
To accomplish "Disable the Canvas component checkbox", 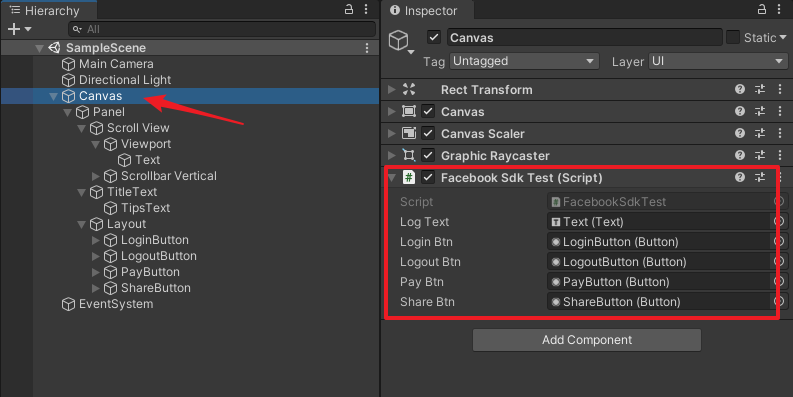I will coord(428,111).
